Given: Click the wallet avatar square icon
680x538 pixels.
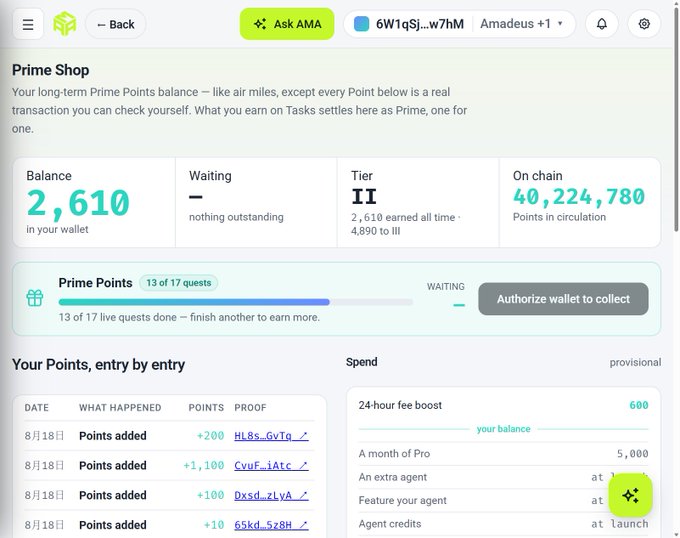Looking at the screenshot, I should (x=361, y=24).
